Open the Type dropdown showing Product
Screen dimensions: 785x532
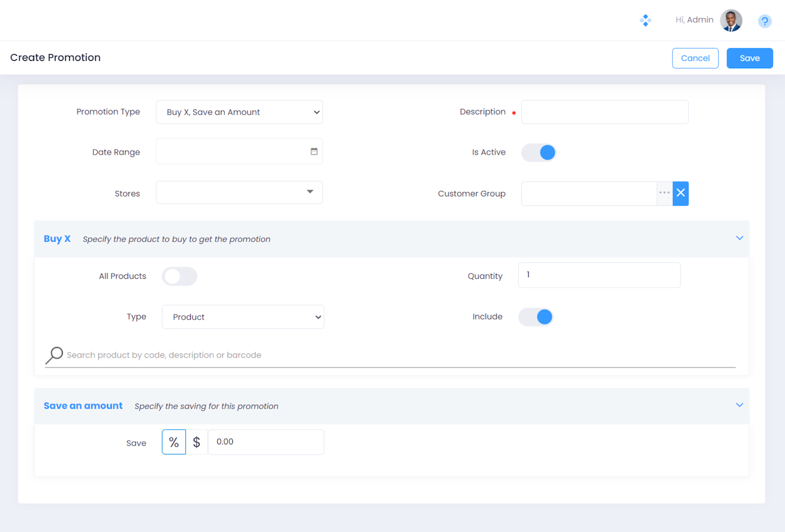coord(243,317)
